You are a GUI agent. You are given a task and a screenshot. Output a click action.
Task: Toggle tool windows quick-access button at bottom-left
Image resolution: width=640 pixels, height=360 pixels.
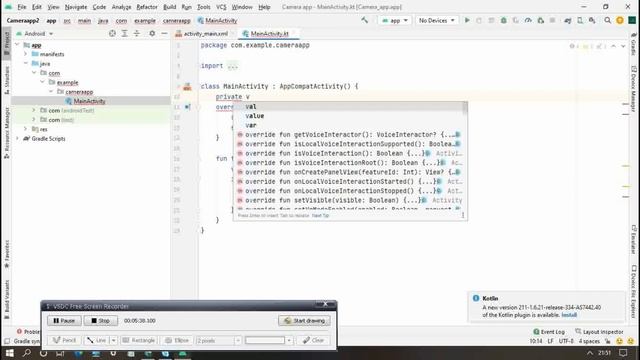click(x=6, y=341)
